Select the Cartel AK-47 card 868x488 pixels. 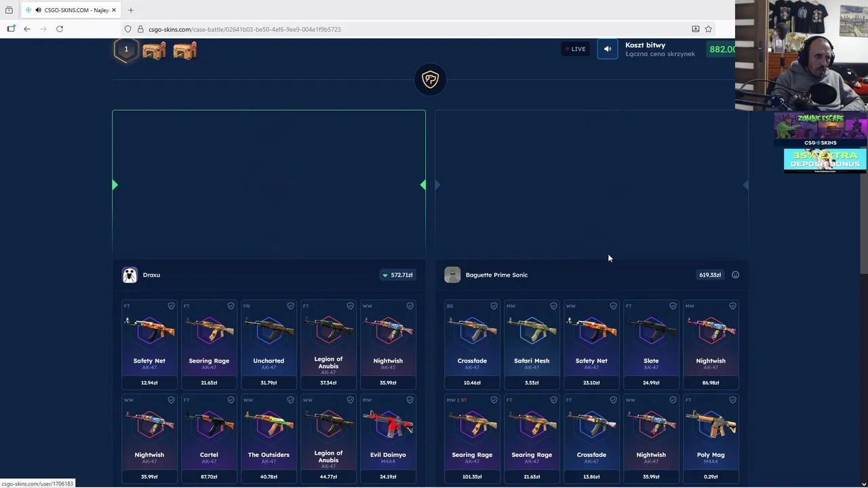point(209,439)
